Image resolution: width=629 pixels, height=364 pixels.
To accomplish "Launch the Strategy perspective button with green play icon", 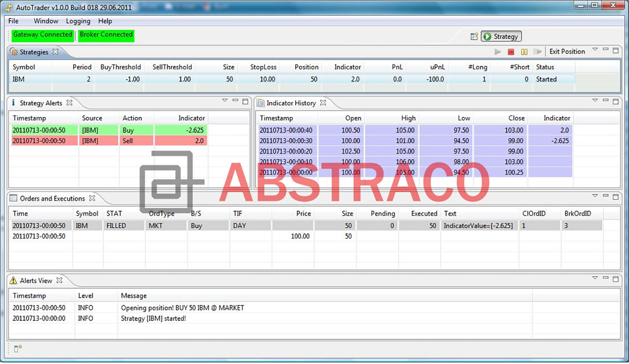I will (501, 36).
